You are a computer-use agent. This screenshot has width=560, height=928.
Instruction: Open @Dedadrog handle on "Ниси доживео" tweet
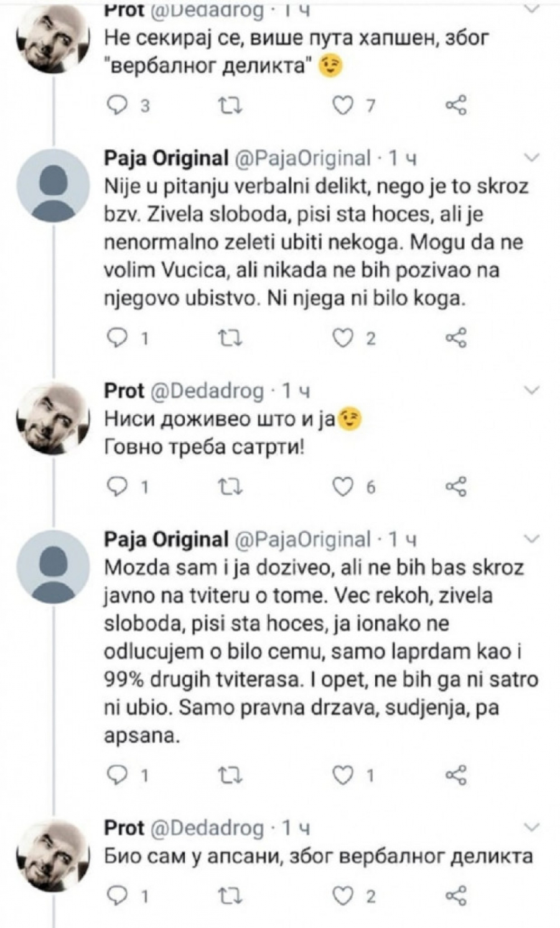click(208, 391)
